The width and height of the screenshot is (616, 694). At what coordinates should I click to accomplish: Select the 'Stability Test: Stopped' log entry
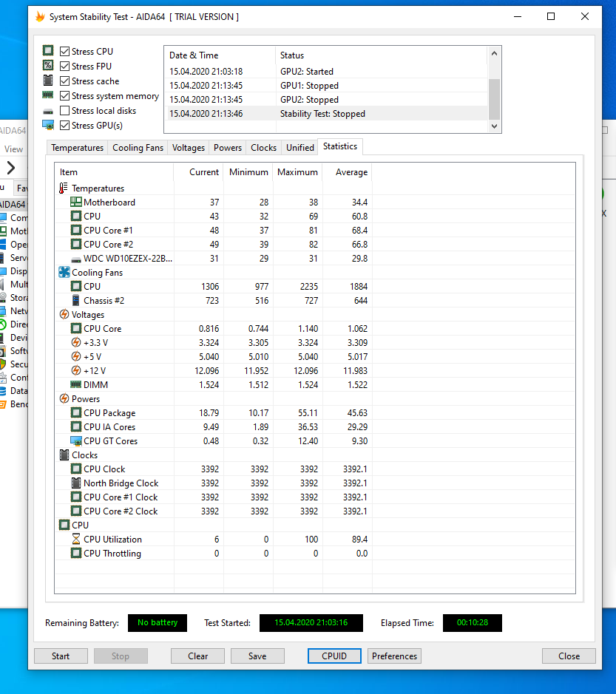coord(326,114)
